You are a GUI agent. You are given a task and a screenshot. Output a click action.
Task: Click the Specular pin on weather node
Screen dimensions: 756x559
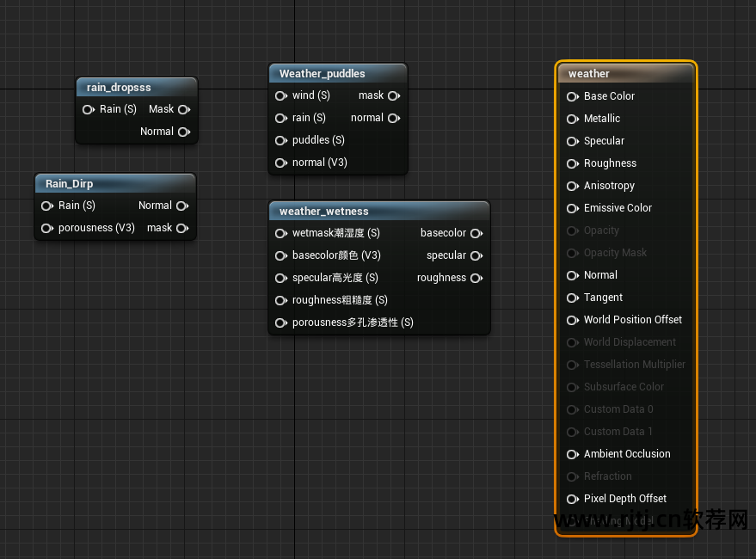[x=572, y=141]
